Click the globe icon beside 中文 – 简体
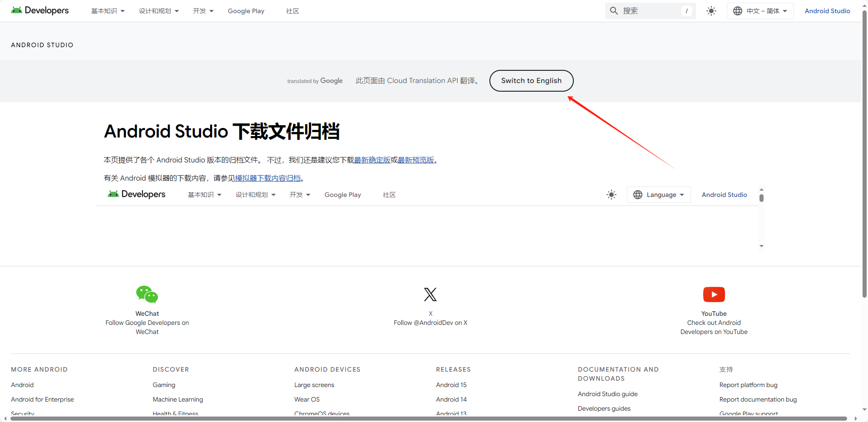Screen dimensions: 868x422 click(738, 11)
